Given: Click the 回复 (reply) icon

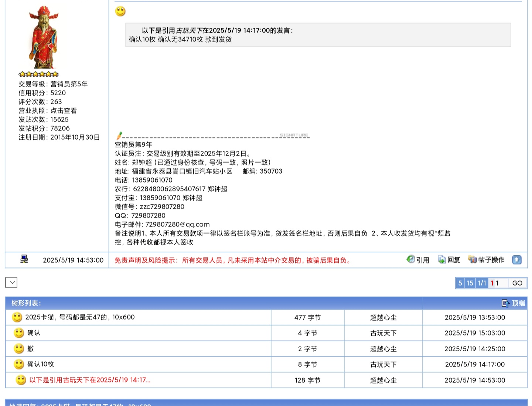Looking at the screenshot, I should coord(441,259).
